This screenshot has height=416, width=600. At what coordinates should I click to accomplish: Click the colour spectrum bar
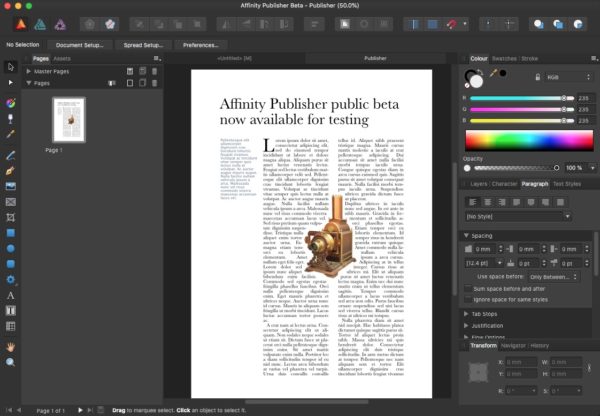click(529, 140)
